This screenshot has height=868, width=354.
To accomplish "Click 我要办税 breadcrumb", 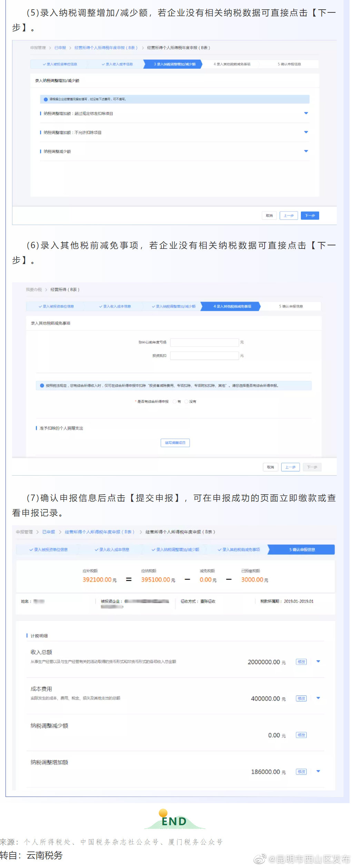I will [34, 290].
